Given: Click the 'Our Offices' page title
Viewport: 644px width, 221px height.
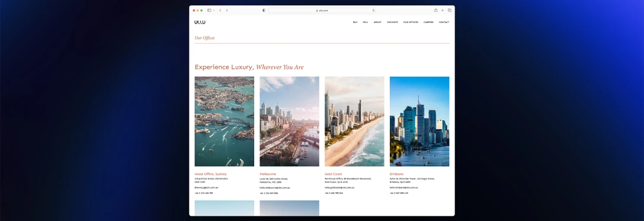Looking at the screenshot, I should [x=205, y=38].
